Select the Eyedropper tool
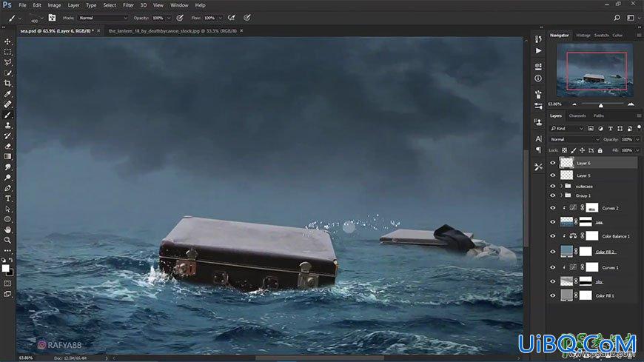Viewport: 644px width, 362px height. tap(8, 94)
